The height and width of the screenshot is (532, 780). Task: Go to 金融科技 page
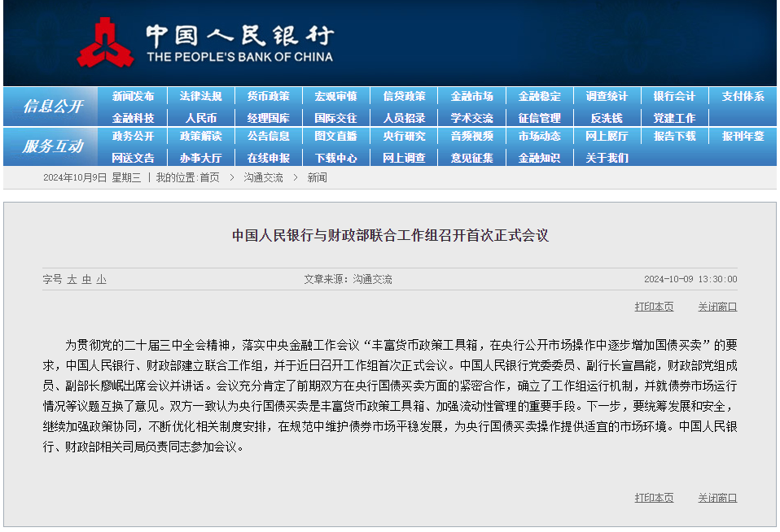pyautogui.click(x=133, y=118)
